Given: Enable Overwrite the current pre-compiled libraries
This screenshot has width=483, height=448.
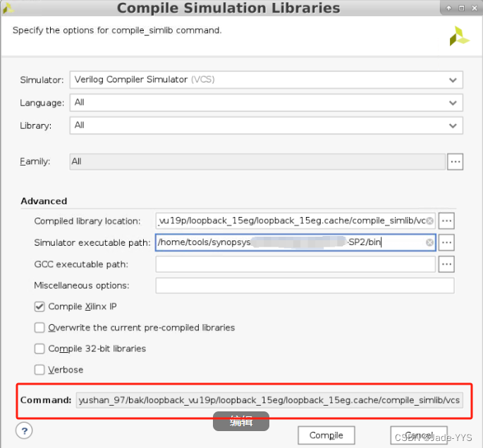Looking at the screenshot, I should [39, 328].
